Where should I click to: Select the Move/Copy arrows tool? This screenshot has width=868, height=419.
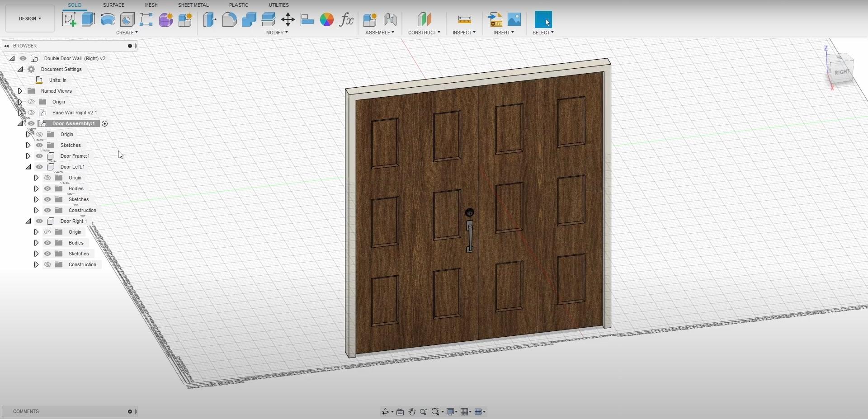(x=288, y=19)
